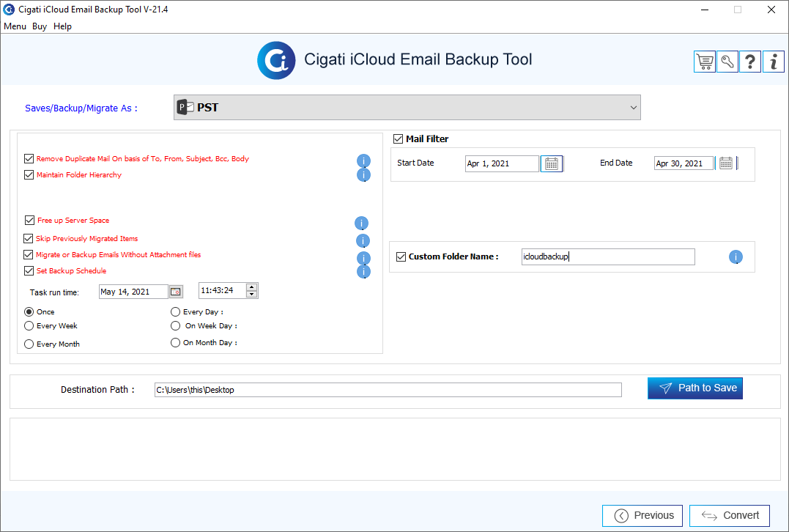
Task: Click the Task run date field May 14, 2021
Action: pos(133,292)
